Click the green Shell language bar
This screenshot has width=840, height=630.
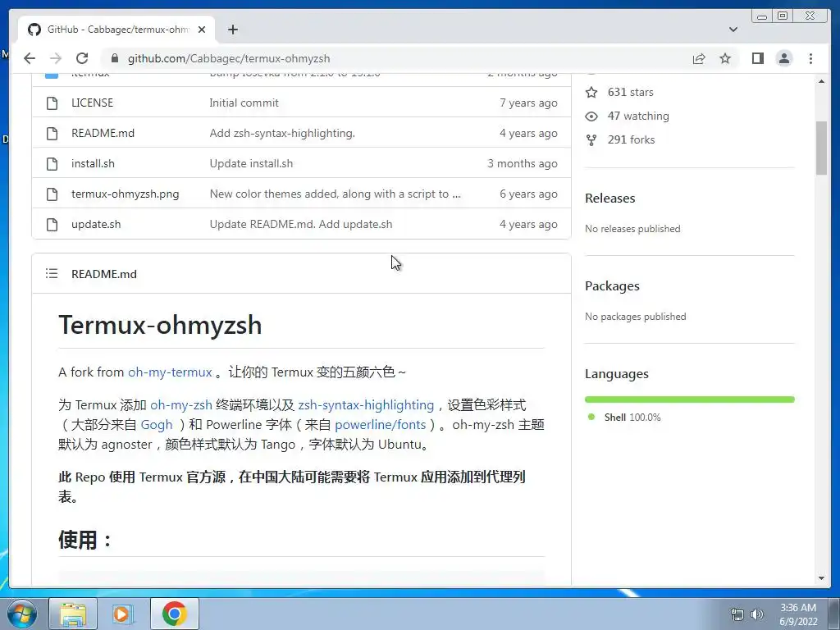point(689,399)
